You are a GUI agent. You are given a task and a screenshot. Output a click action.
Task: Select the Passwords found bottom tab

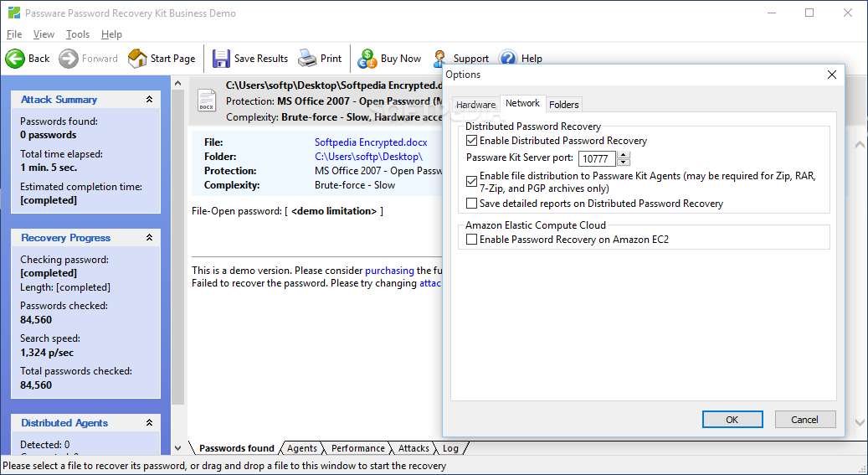[x=236, y=448]
